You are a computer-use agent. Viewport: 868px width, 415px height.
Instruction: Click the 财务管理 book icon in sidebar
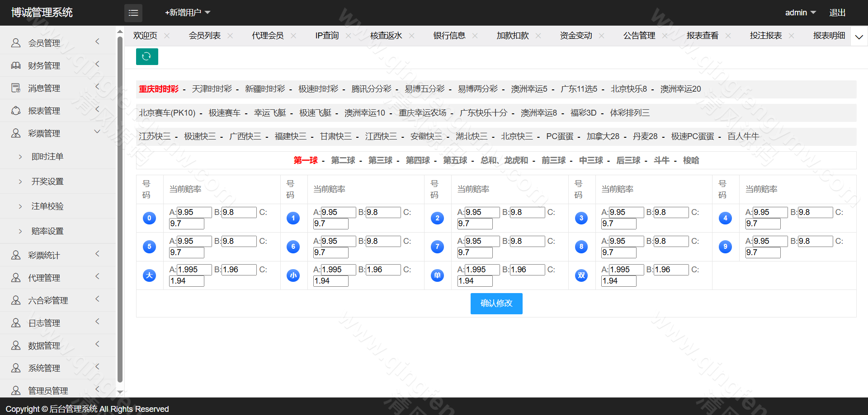[16, 65]
